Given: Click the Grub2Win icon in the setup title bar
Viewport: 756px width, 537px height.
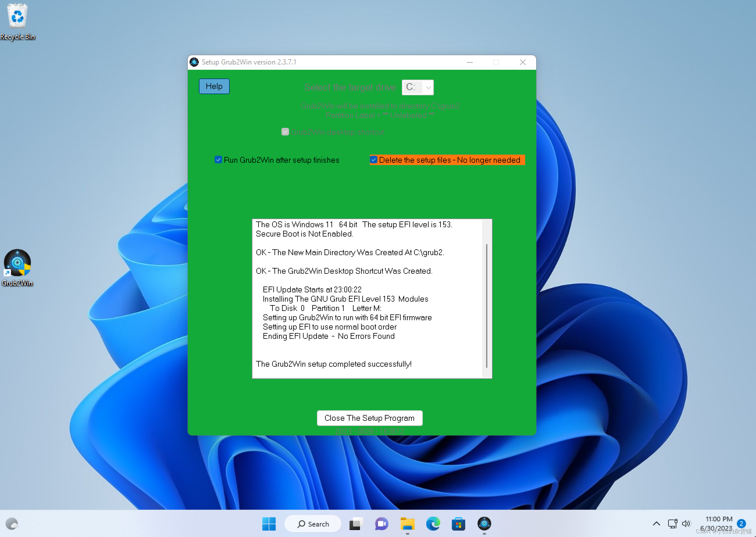Looking at the screenshot, I should (x=194, y=62).
